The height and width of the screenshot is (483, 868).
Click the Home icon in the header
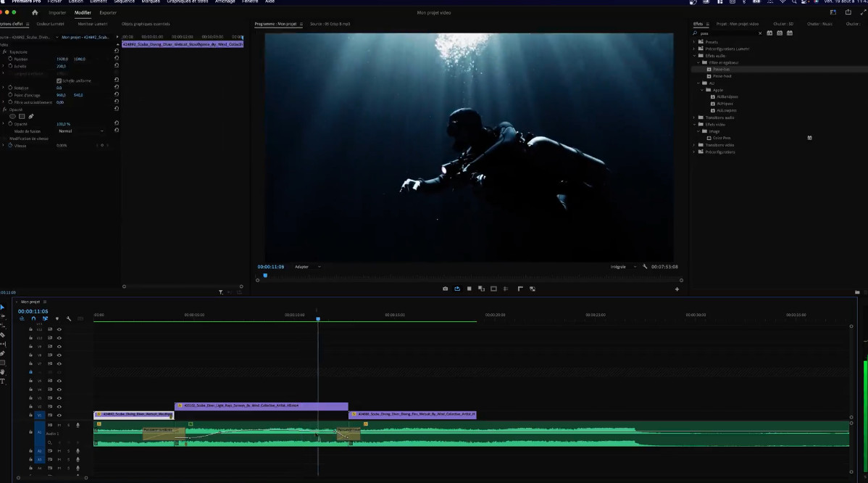[x=35, y=13]
